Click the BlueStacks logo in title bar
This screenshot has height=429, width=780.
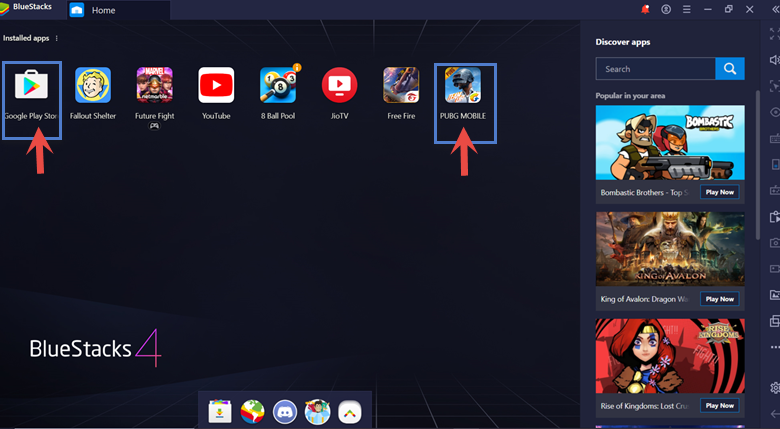click(x=5, y=9)
